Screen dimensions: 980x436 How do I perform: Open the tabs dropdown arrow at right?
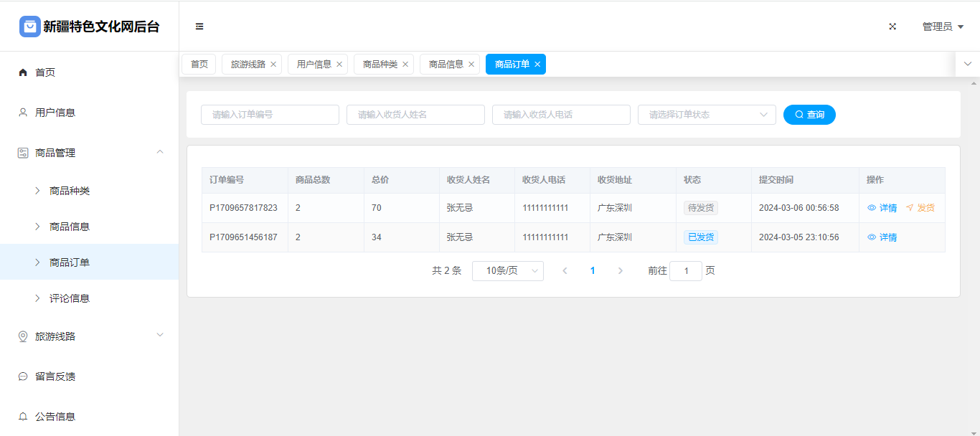[x=968, y=64]
